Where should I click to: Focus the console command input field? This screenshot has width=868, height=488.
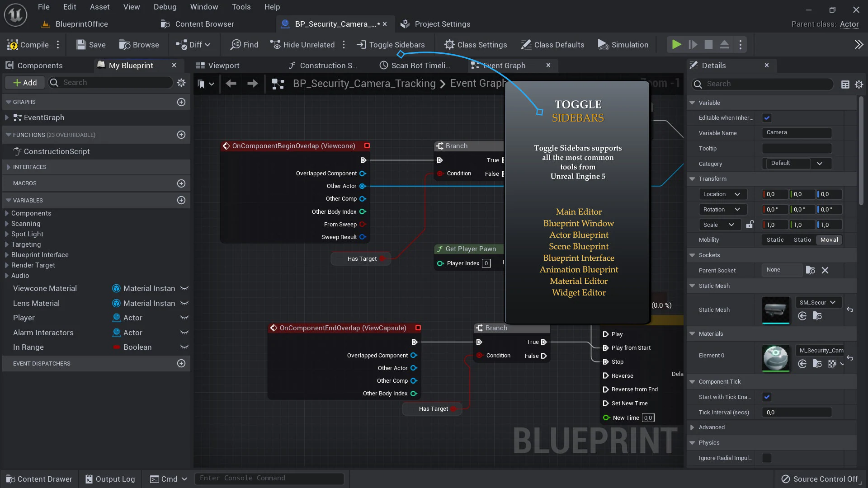(269, 479)
